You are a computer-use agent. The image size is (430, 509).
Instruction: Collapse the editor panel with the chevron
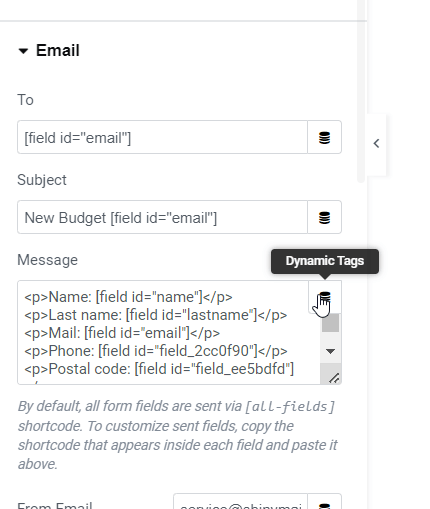click(376, 144)
